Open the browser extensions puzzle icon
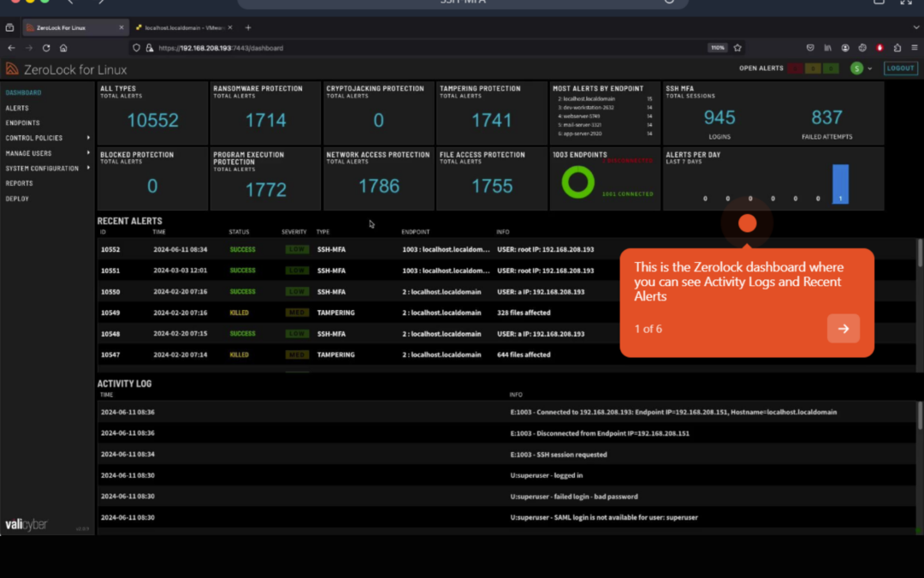The height and width of the screenshot is (578, 924). coord(897,48)
